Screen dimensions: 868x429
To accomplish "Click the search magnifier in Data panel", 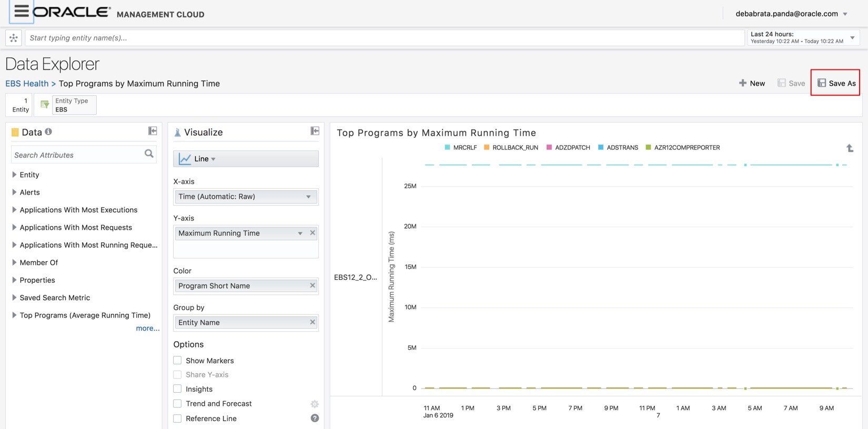I will point(149,154).
